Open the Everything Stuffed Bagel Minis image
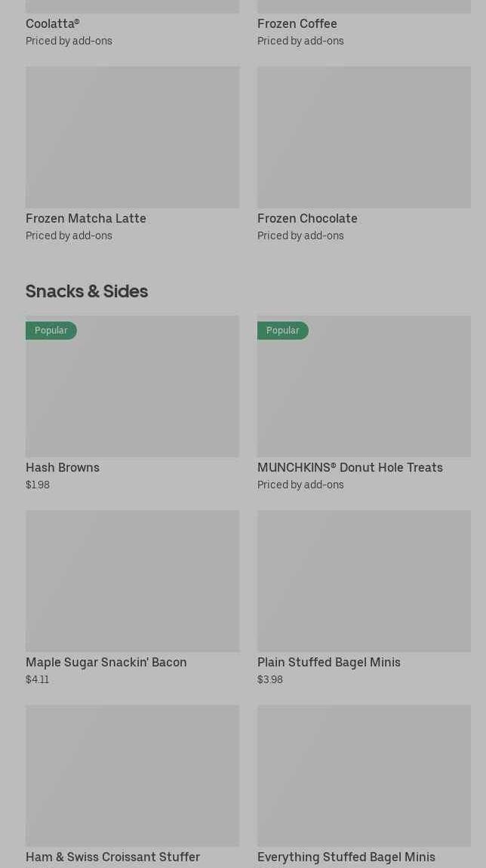The image size is (486, 868). tap(364, 775)
